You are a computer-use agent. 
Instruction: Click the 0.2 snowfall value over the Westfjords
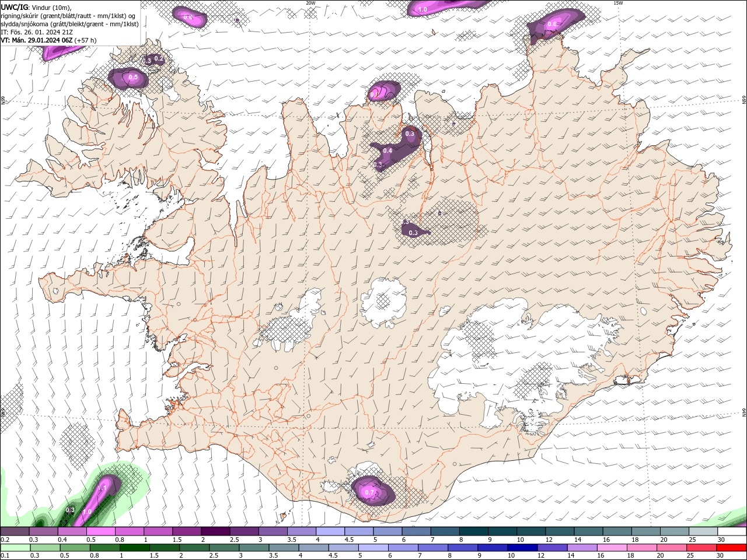click(x=158, y=59)
